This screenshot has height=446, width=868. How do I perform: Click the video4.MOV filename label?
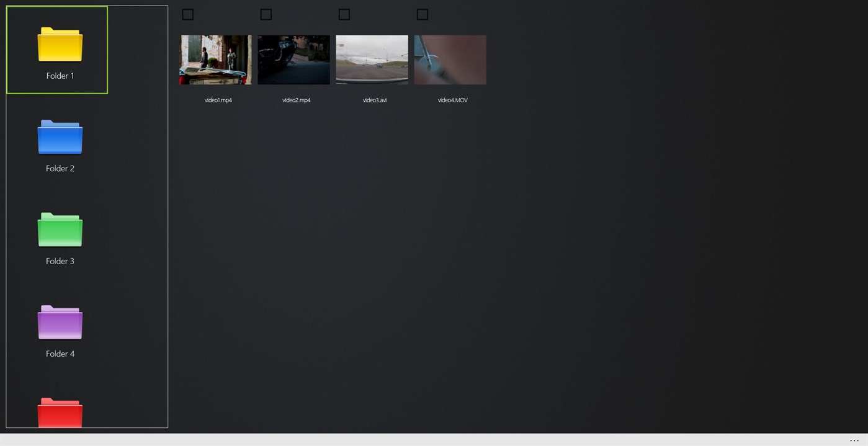pos(452,100)
